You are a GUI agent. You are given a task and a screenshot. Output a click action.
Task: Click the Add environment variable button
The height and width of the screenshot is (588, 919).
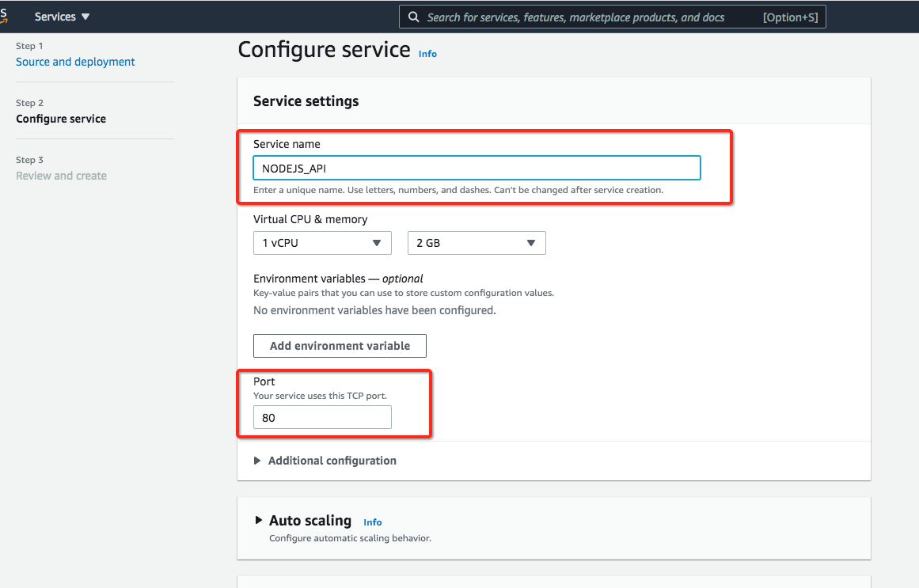coord(340,346)
